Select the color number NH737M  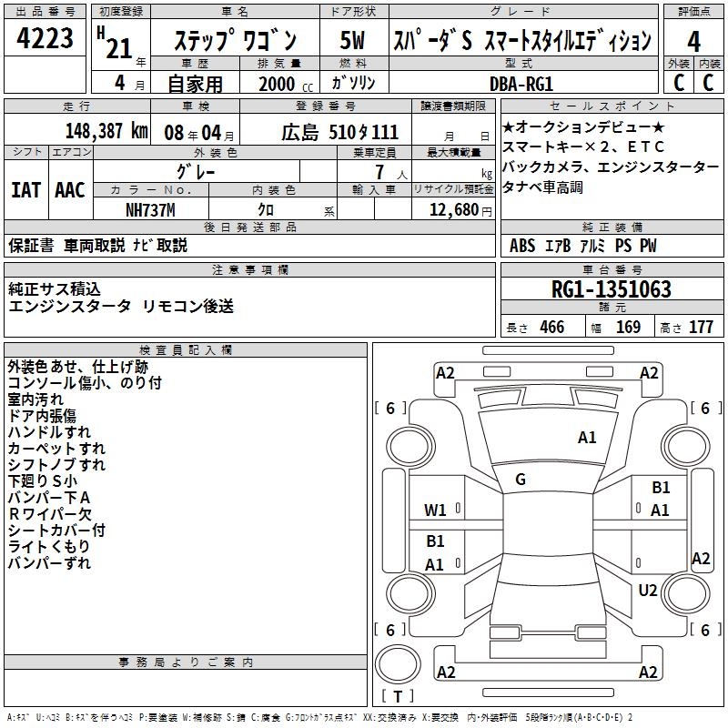coord(150,210)
